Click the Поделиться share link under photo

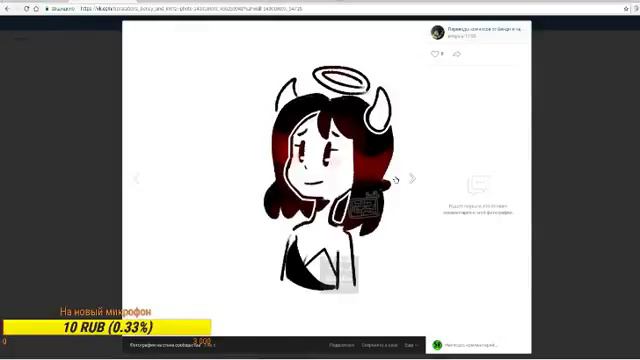(342, 345)
